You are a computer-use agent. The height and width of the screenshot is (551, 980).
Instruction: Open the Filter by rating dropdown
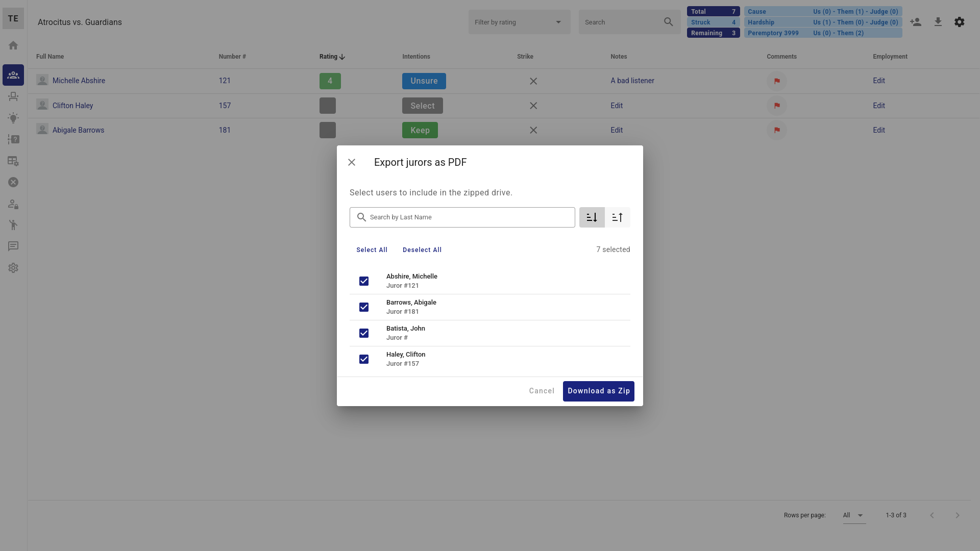click(520, 22)
